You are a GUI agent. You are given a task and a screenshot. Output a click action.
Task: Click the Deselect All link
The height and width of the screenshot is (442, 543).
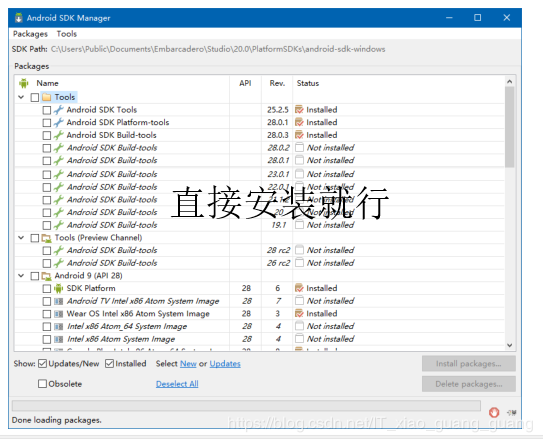click(177, 384)
